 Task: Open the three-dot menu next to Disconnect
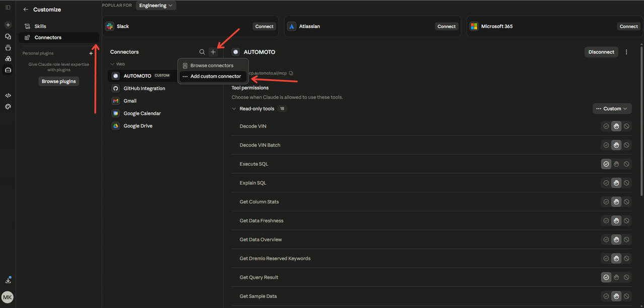626,52
